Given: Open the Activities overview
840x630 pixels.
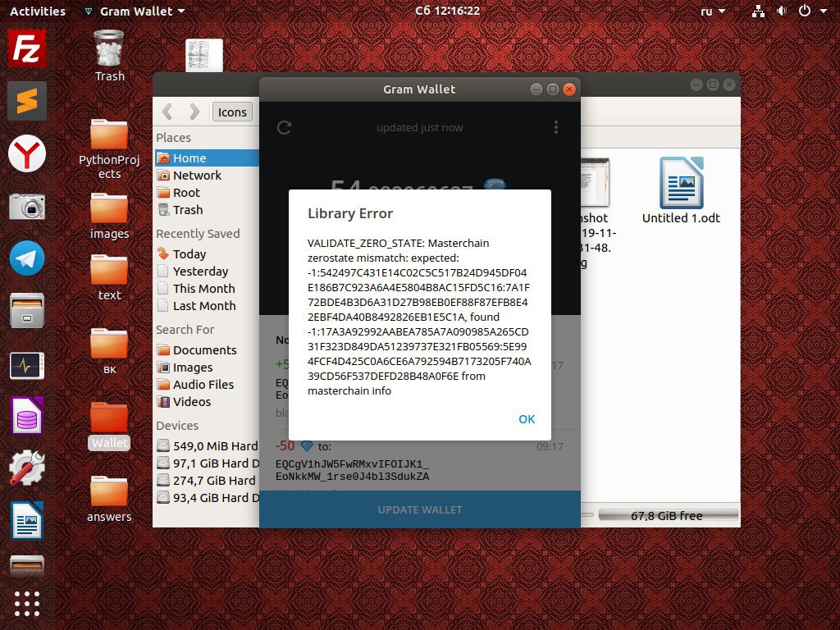Looking at the screenshot, I should (x=38, y=11).
